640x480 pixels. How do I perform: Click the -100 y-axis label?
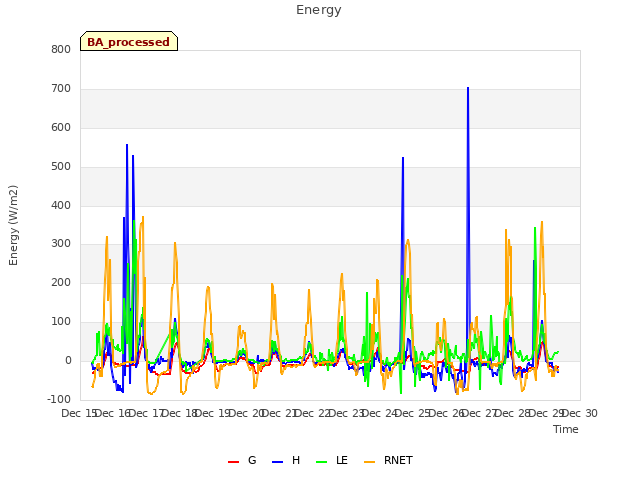point(59,399)
